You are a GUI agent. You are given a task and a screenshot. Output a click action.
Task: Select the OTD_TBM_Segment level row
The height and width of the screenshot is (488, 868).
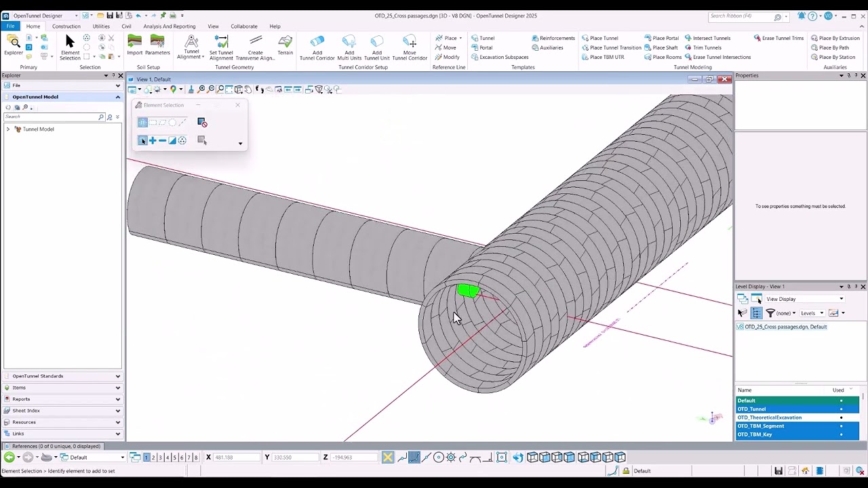797,426
